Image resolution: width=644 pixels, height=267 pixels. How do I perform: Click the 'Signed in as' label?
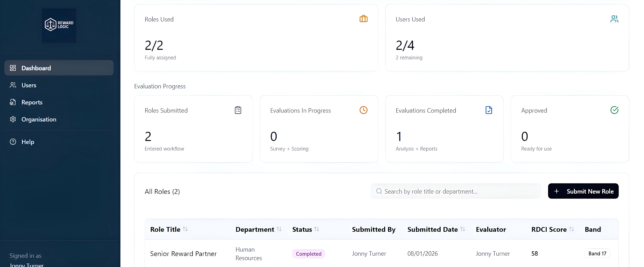[25, 256]
